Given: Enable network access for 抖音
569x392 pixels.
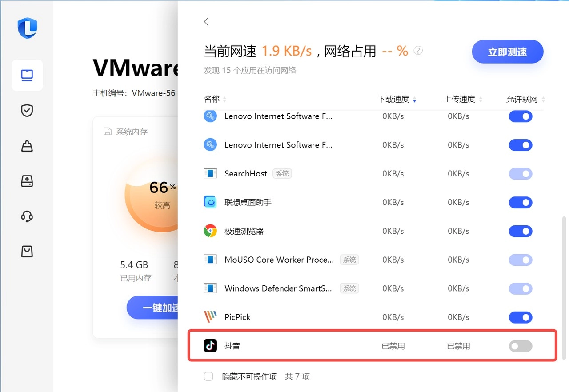Looking at the screenshot, I should pyautogui.click(x=521, y=346).
